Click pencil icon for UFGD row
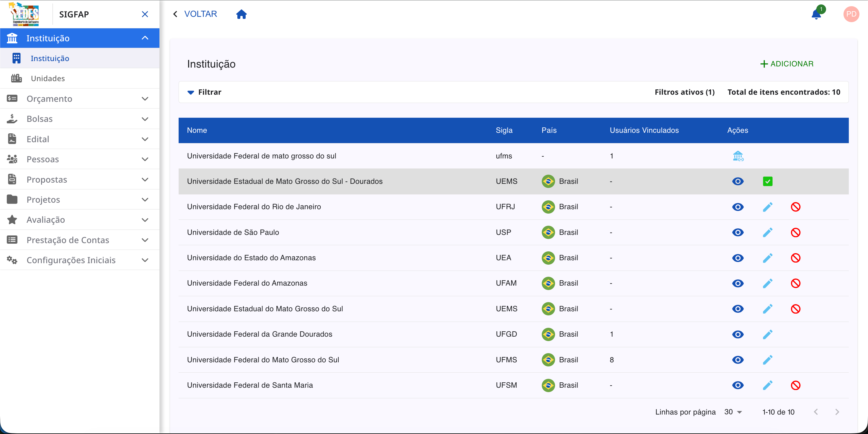868x434 pixels. (x=767, y=334)
